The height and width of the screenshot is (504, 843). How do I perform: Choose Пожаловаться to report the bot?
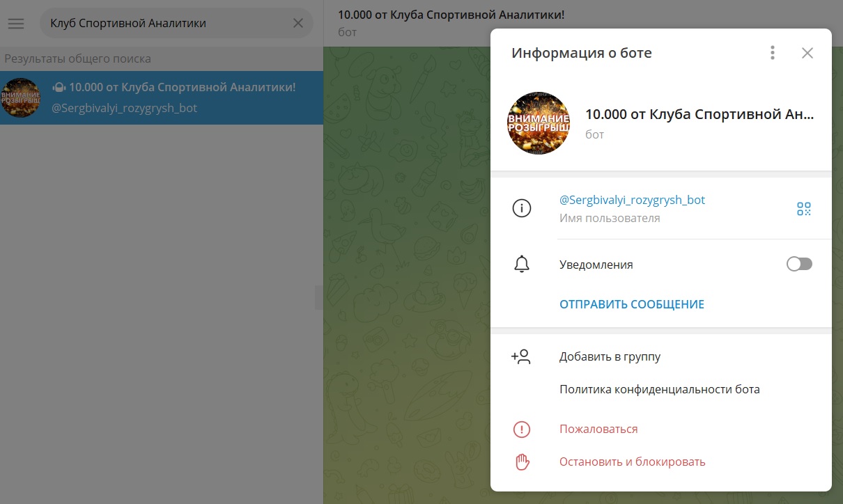tap(598, 430)
